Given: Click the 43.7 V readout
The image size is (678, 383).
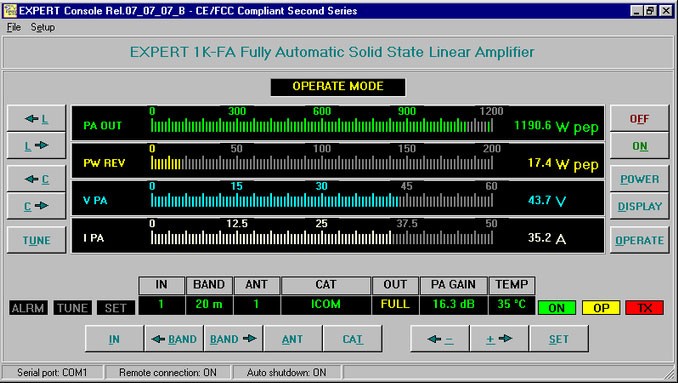Looking at the screenshot, I should click(x=547, y=201).
